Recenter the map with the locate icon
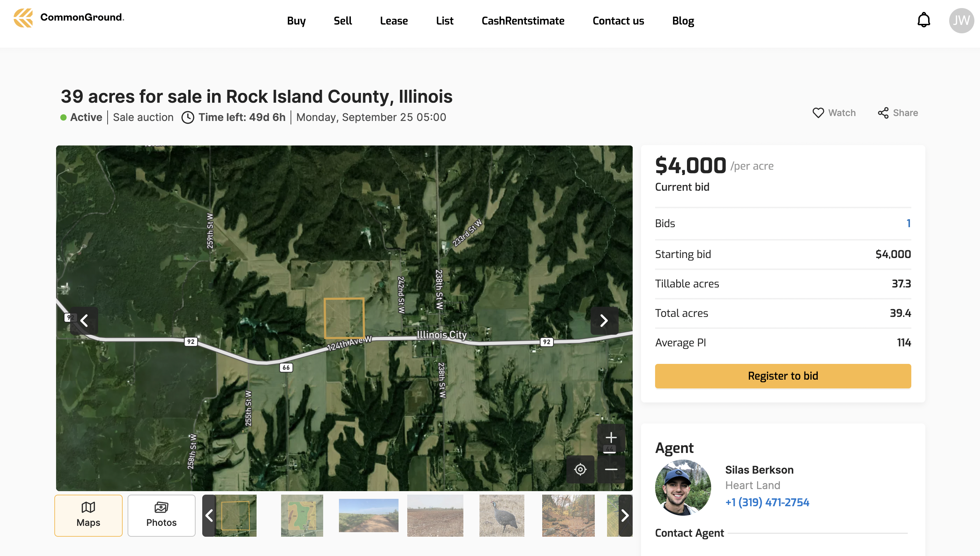Viewport: 980px width, 556px height. click(580, 469)
